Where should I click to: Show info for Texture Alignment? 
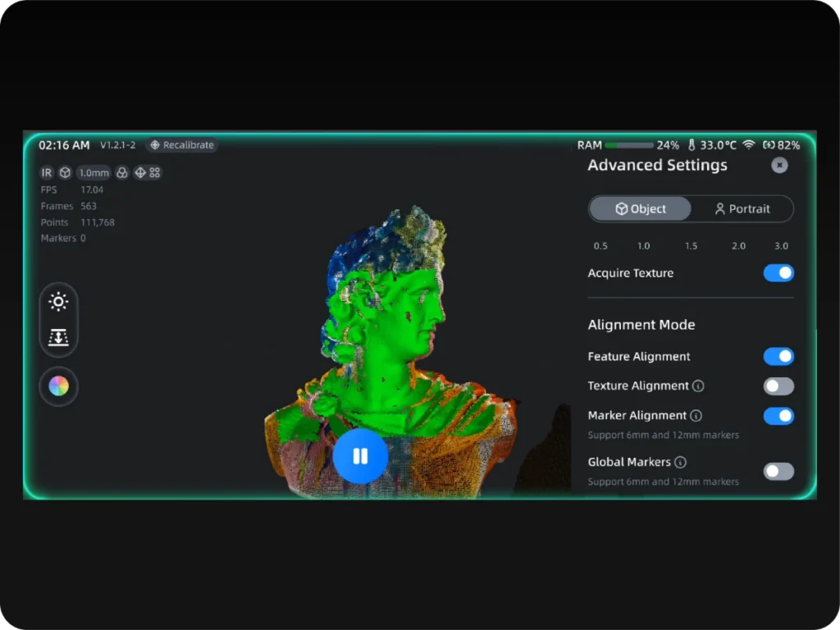click(698, 386)
